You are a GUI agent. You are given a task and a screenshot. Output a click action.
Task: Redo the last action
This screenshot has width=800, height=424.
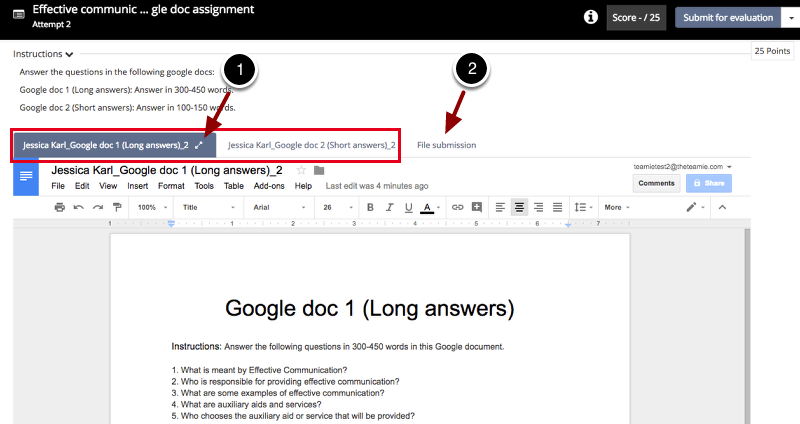[x=98, y=207]
